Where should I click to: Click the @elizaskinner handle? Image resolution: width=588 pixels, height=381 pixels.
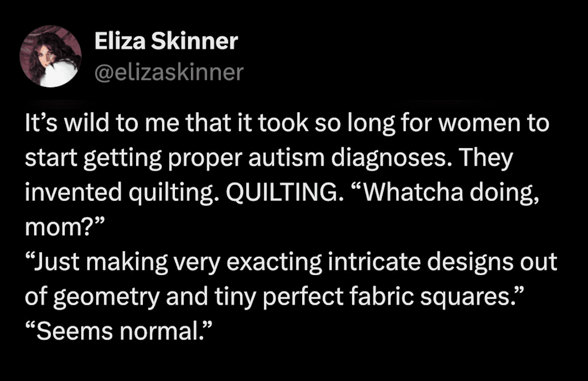click(169, 72)
